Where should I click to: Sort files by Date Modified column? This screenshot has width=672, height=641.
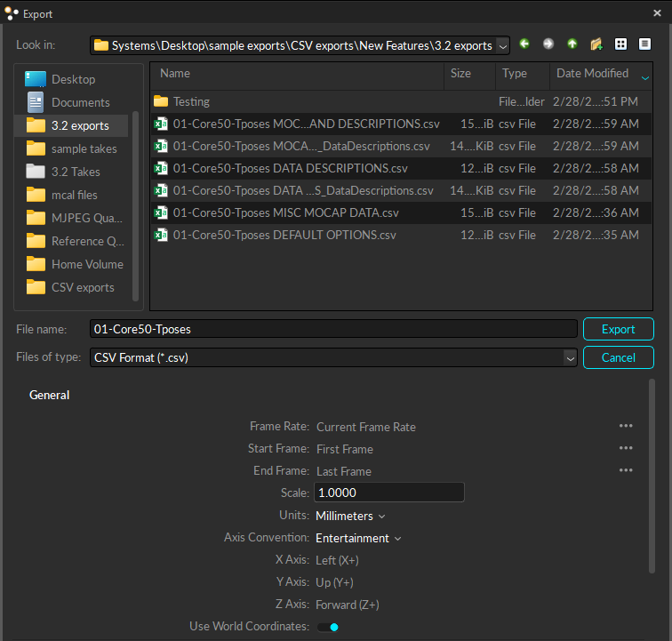point(592,74)
